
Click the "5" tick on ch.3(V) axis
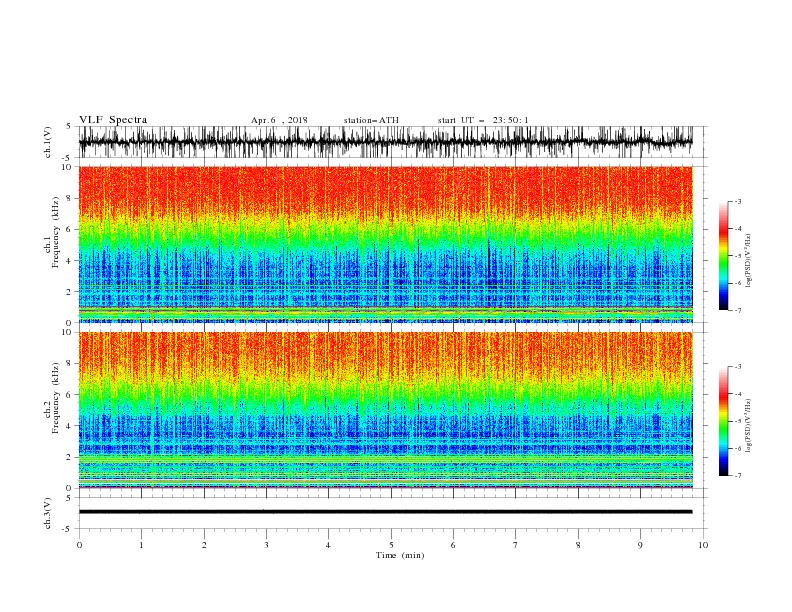pos(70,497)
